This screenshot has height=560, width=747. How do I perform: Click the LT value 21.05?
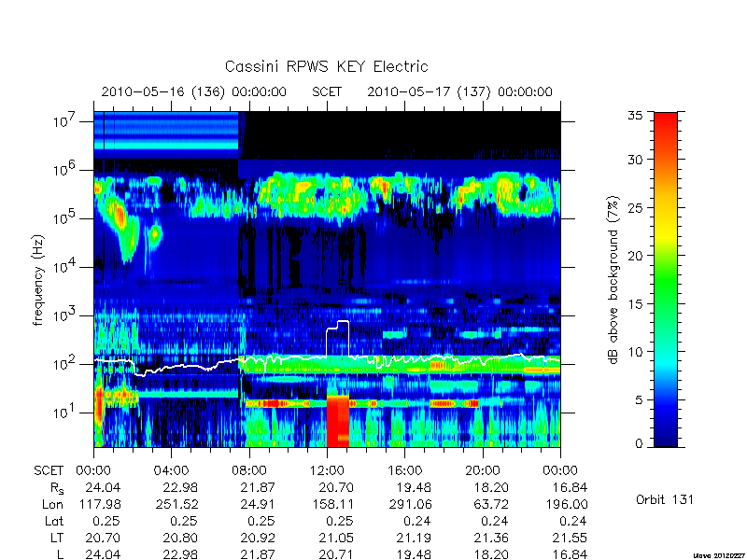click(336, 538)
